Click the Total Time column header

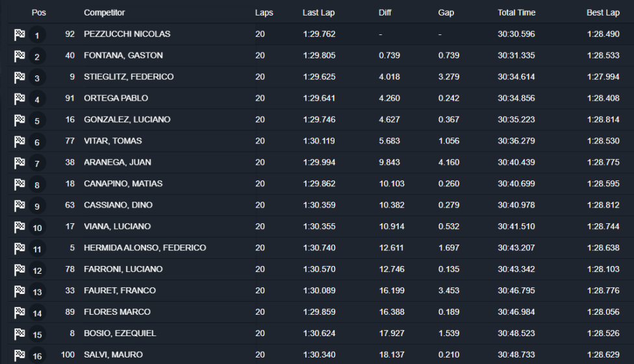click(516, 13)
